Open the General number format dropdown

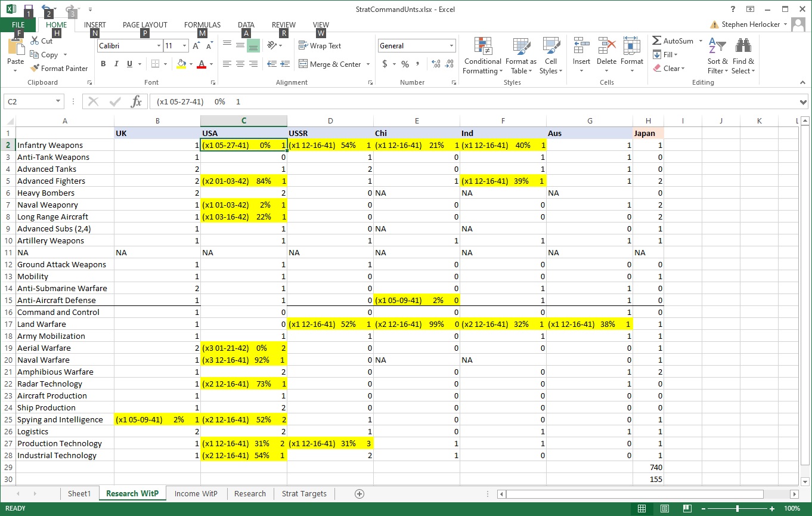452,46
